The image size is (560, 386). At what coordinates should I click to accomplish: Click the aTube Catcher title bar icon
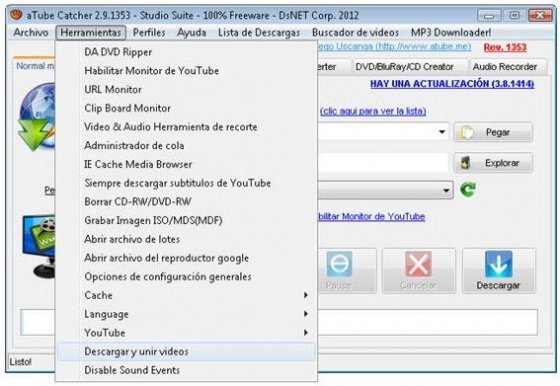[16, 15]
